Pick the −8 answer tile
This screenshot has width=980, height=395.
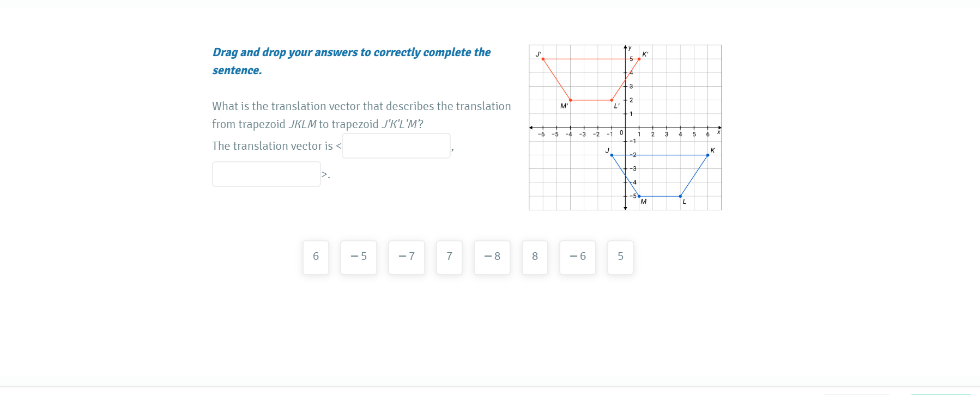(492, 257)
